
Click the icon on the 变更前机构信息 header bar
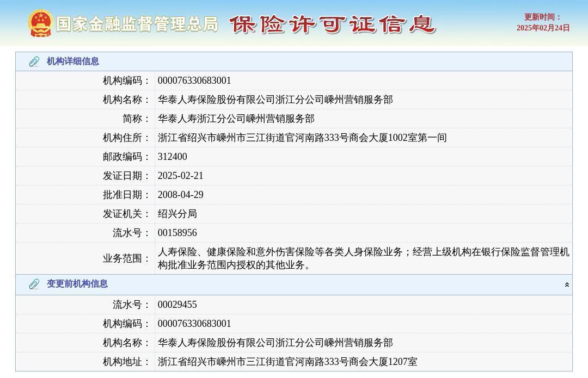(34, 284)
